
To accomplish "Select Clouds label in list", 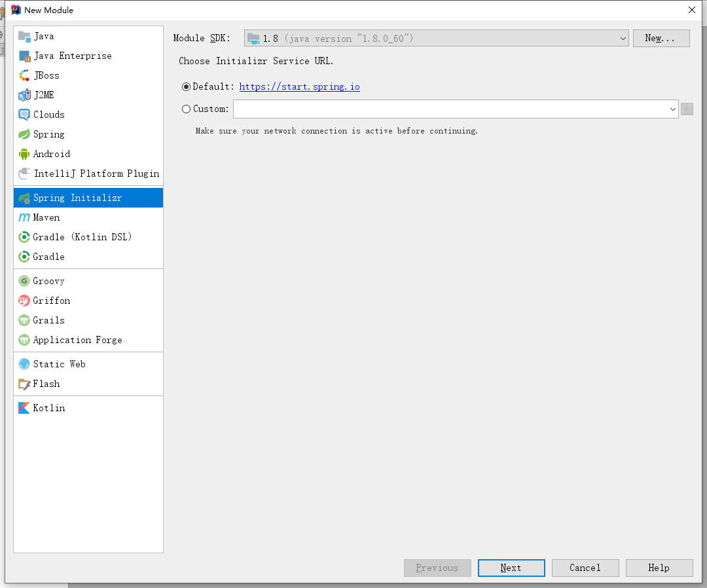I will [x=48, y=115].
